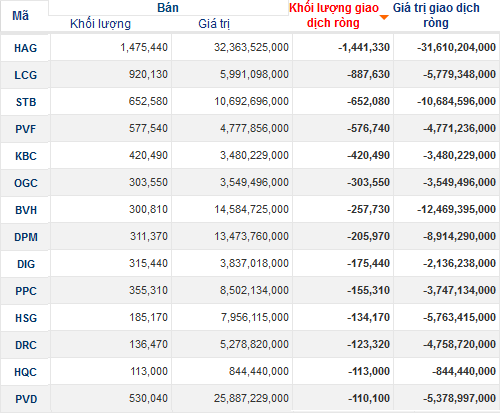
Task: Click the Bán group header
Action: [x=168, y=8]
